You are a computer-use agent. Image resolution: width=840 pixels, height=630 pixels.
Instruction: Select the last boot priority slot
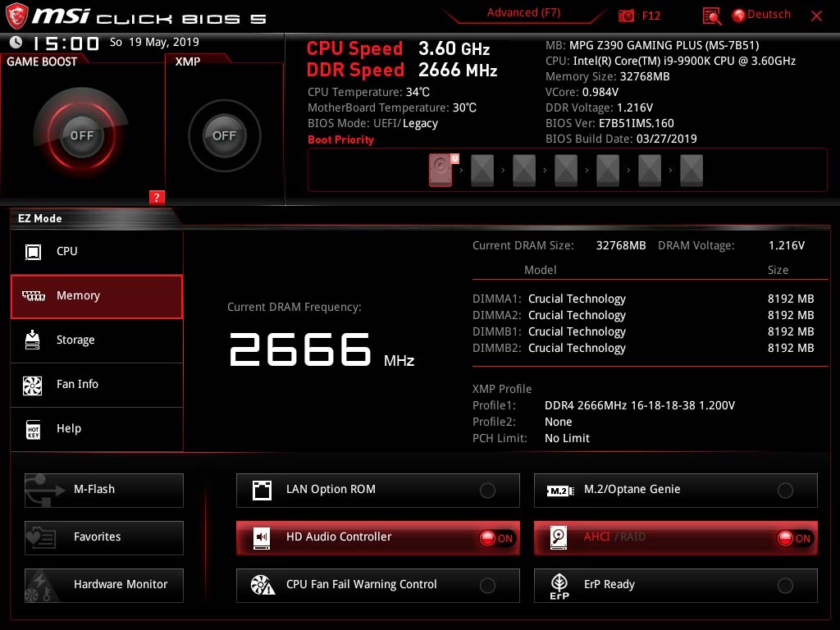[691, 171]
